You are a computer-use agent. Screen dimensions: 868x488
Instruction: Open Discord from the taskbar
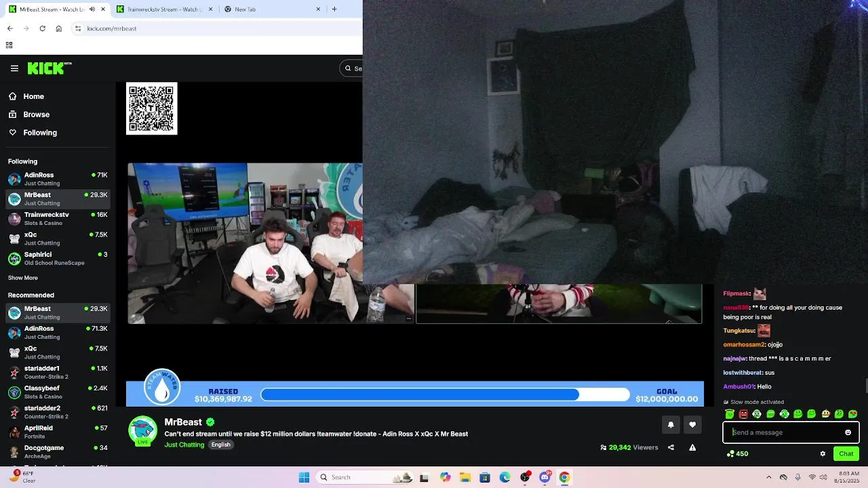tap(545, 477)
